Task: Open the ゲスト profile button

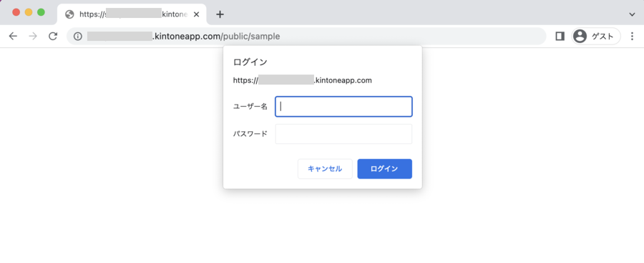Action: (x=596, y=37)
